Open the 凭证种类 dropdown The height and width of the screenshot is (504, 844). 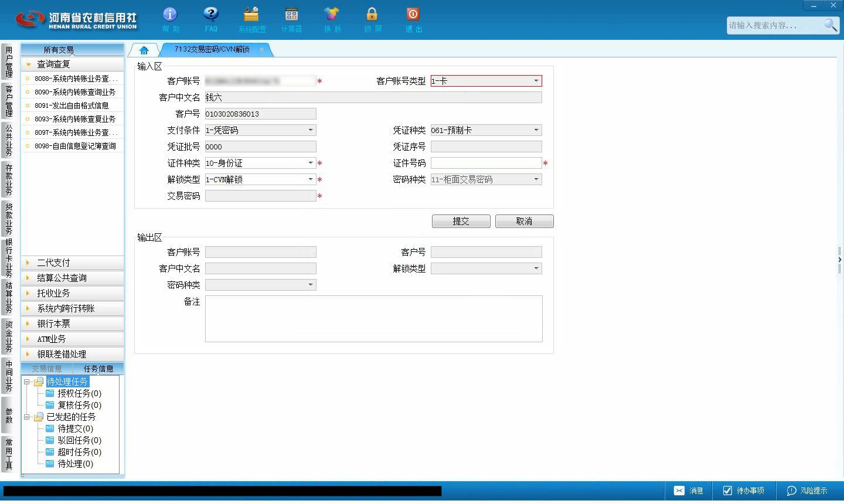click(x=536, y=130)
